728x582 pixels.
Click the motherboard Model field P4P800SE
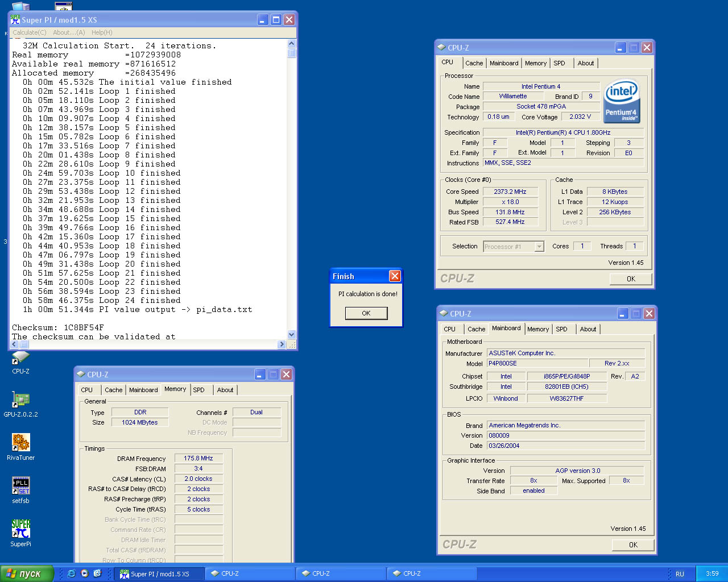(x=537, y=363)
